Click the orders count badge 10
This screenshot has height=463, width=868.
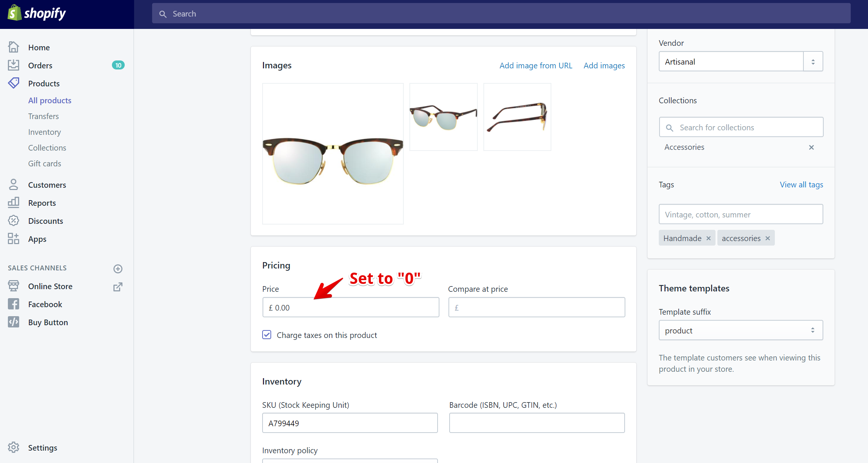[x=118, y=65]
